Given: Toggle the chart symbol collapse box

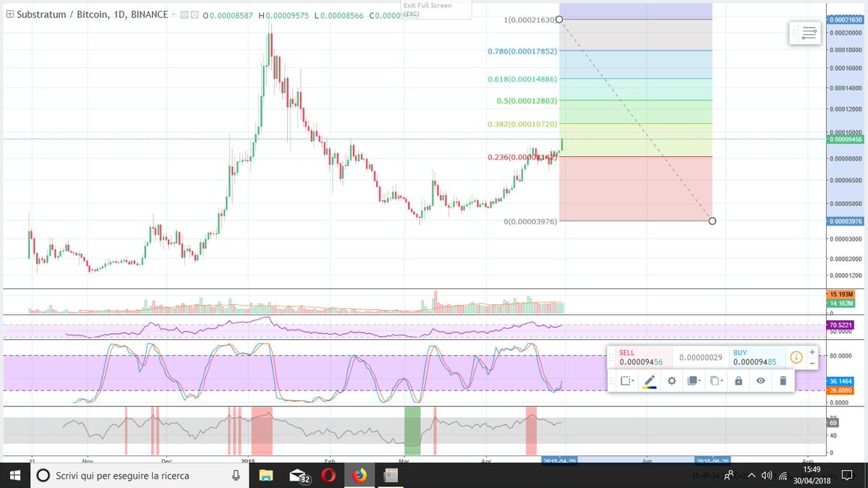Looking at the screenshot, I should [x=9, y=14].
